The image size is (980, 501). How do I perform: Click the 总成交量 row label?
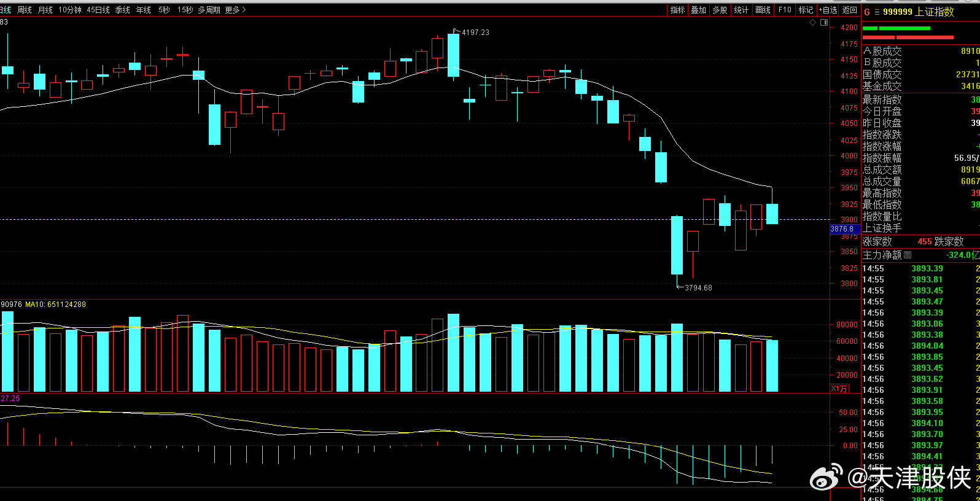882,181
